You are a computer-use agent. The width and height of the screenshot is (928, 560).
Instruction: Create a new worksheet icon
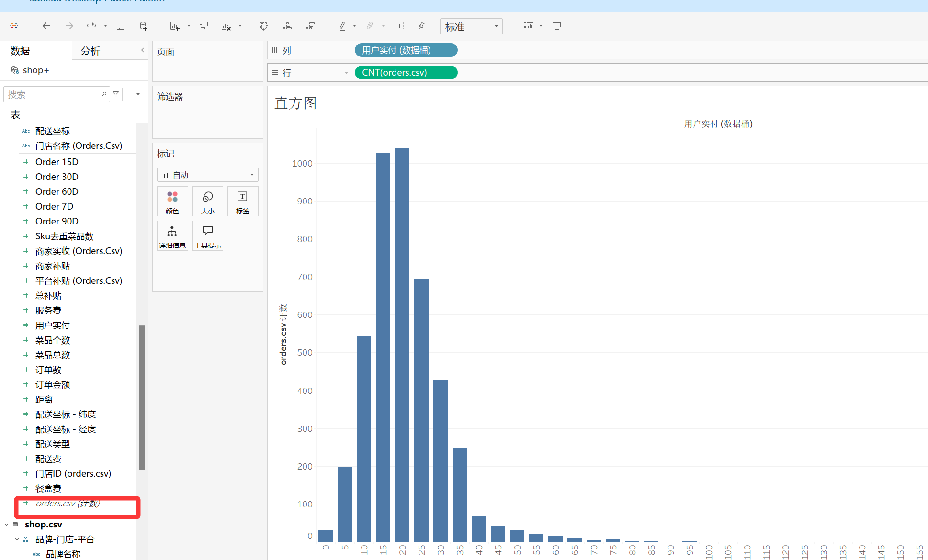175,26
